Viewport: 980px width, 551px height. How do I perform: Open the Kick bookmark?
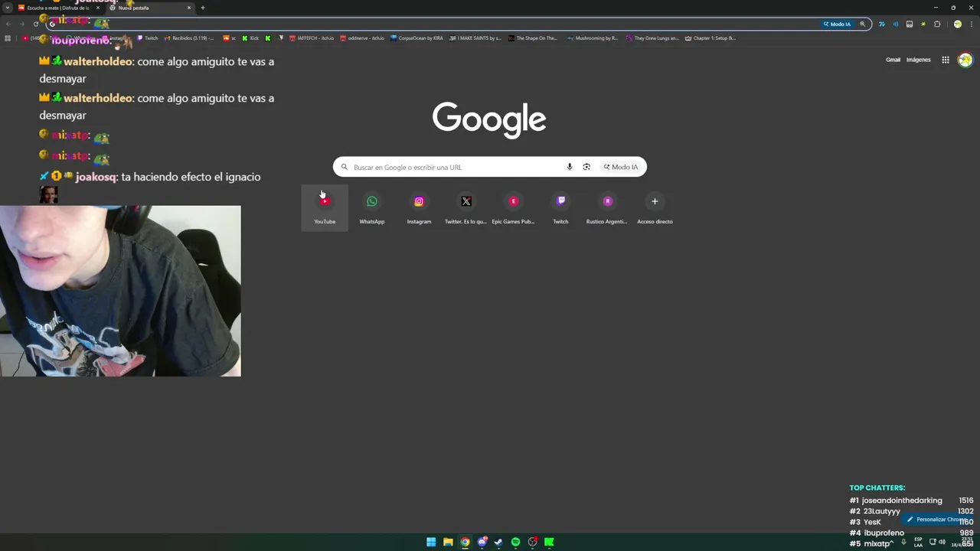250,37
